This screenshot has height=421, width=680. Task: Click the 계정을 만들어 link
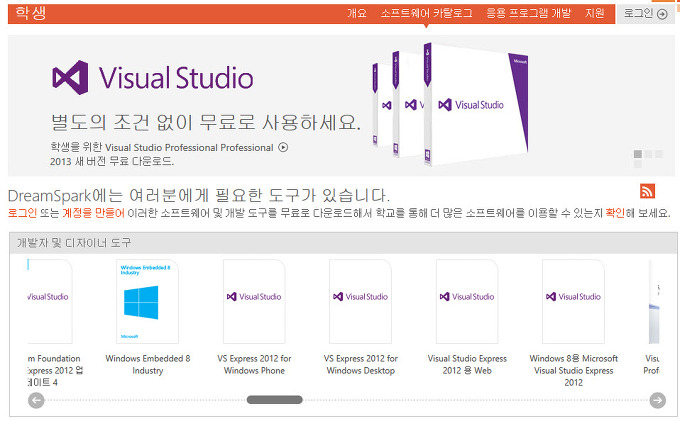pyautogui.click(x=93, y=213)
